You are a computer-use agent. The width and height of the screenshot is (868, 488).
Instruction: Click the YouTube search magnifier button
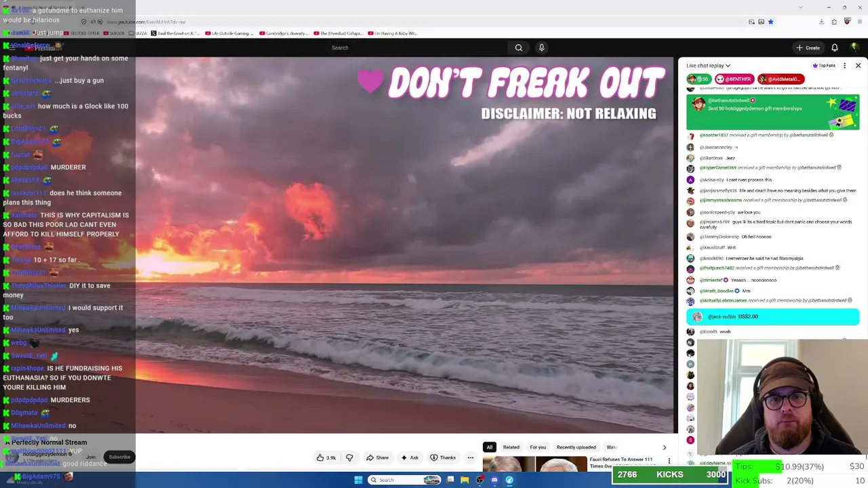pos(519,47)
